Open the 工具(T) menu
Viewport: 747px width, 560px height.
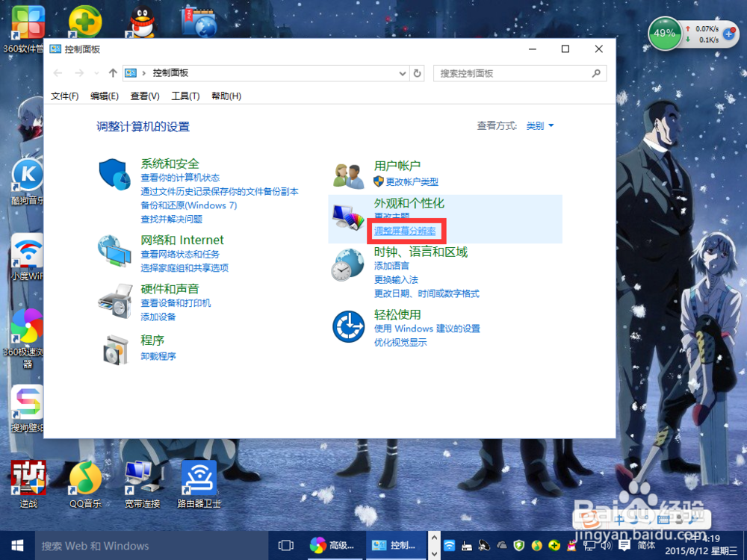coord(184,96)
